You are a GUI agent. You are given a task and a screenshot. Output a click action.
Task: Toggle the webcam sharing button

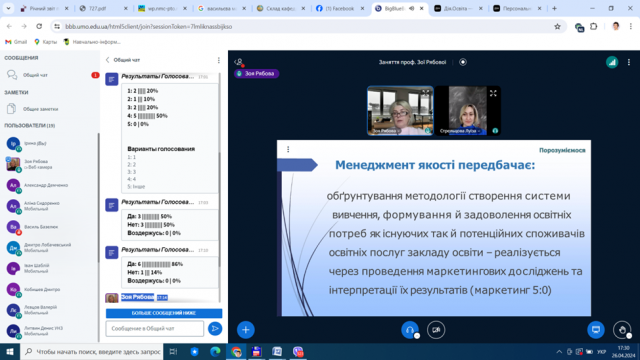[x=436, y=330]
